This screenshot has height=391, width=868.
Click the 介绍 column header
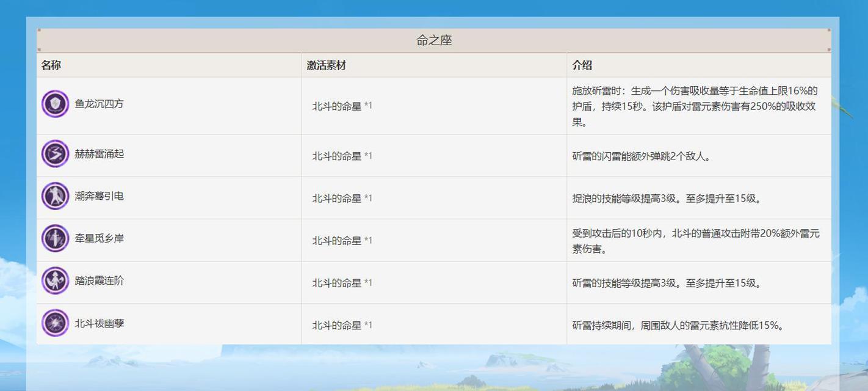point(582,65)
